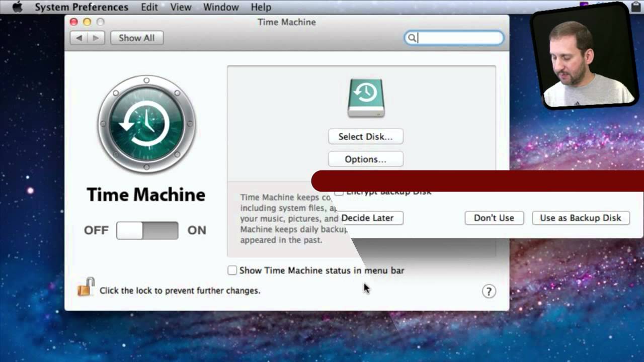Screen dimensions: 644x362
Task: Open the View menu
Action: pos(181,7)
